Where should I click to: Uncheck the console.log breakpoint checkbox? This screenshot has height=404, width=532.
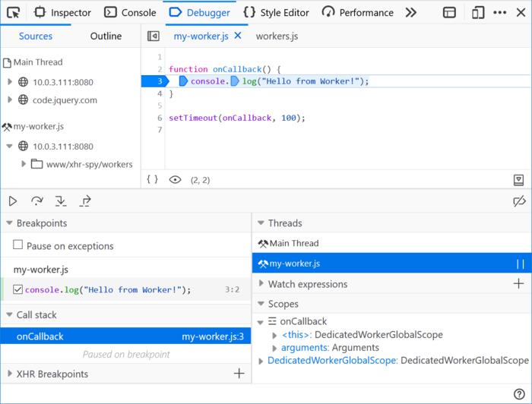(18, 289)
